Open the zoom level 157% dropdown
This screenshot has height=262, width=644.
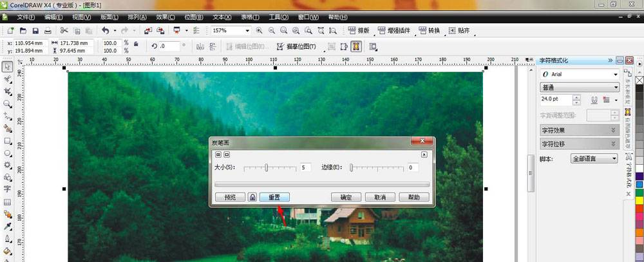pyautogui.click(x=247, y=30)
